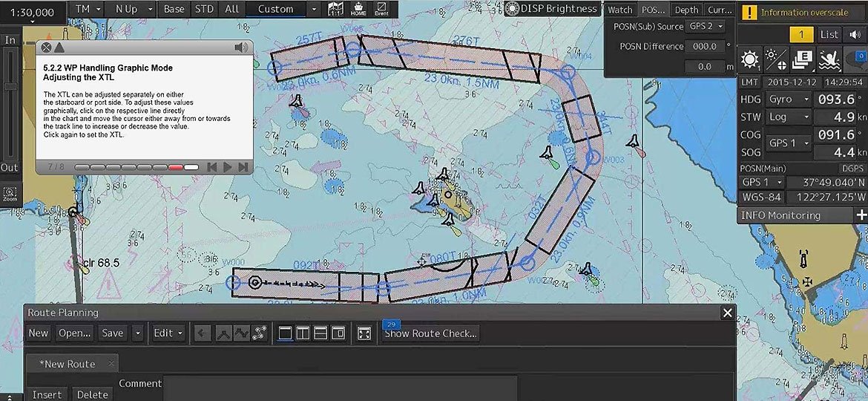Mute the alert speaker button
Image resolution: width=868 pixels, height=401 pixels.
tap(855, 34)
